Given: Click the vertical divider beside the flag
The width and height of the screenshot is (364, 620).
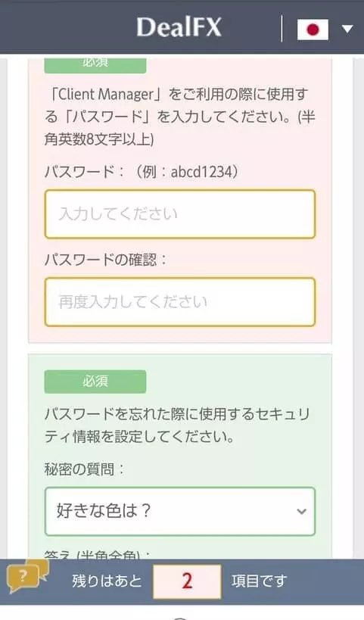Looking at the screenshot, I should pos(282,29).
